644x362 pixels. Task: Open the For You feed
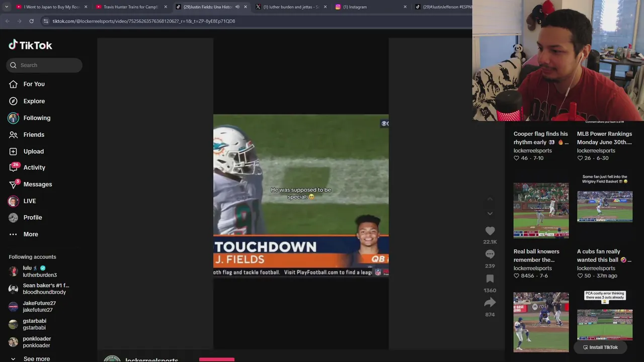pos(34,84)
